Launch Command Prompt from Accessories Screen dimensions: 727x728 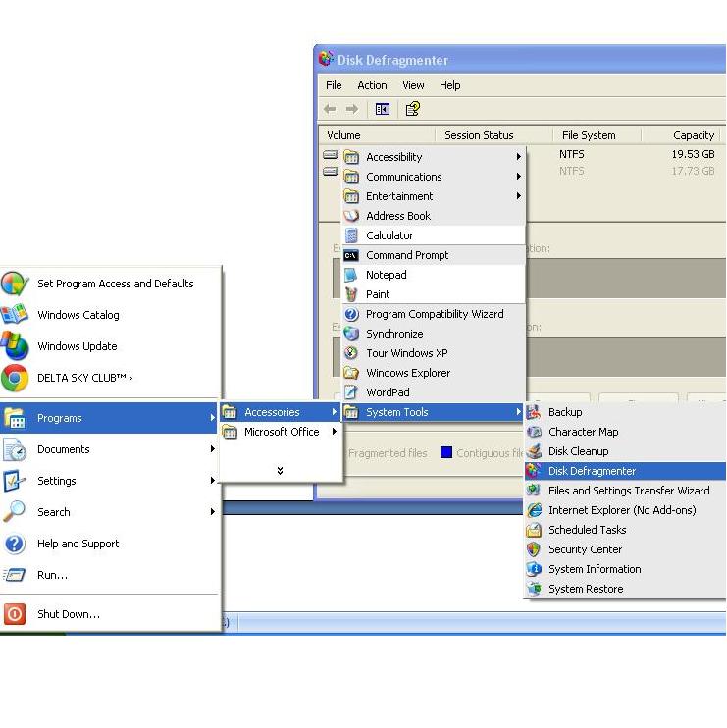[406, 255]
